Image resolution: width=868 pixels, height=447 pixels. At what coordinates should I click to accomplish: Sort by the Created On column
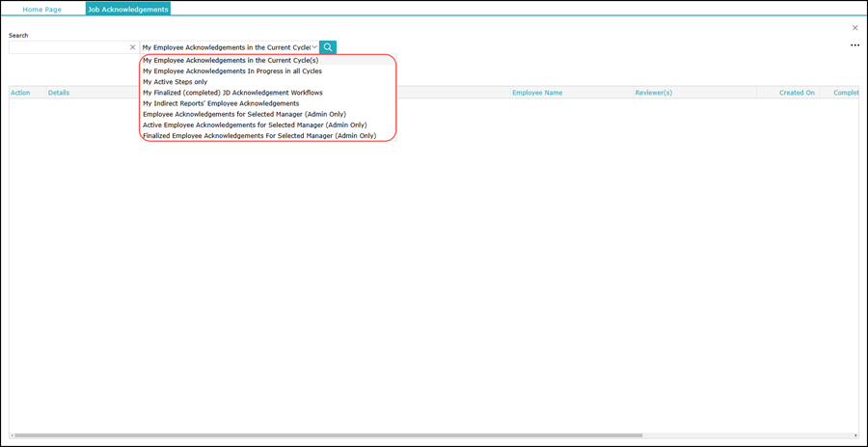point(797,93)
